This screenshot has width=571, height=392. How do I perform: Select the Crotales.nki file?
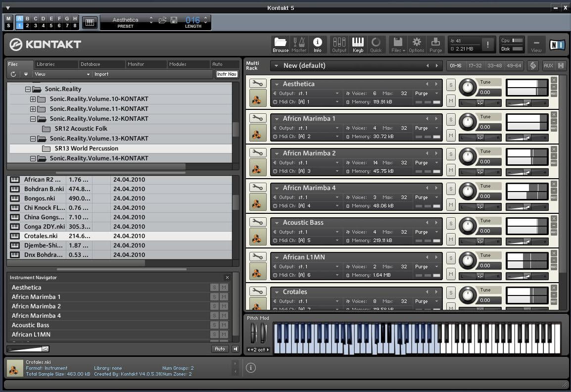(x=119, y=236)
